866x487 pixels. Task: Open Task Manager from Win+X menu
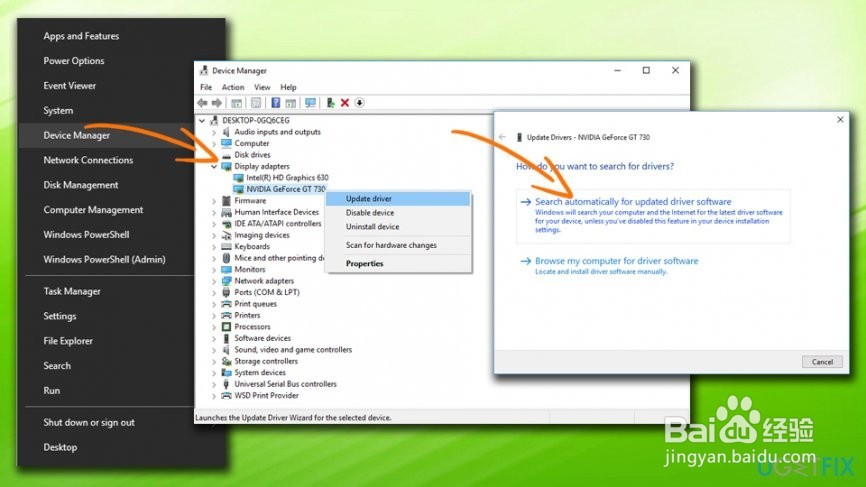point(72,292)
